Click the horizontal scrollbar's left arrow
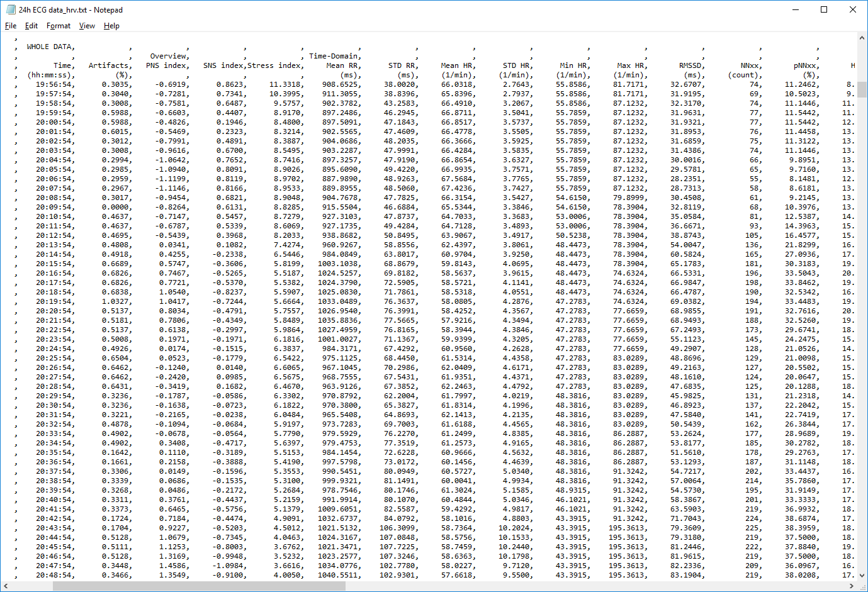Image resolution: width=868 pixels, height=592 pixels. point(6,586)
